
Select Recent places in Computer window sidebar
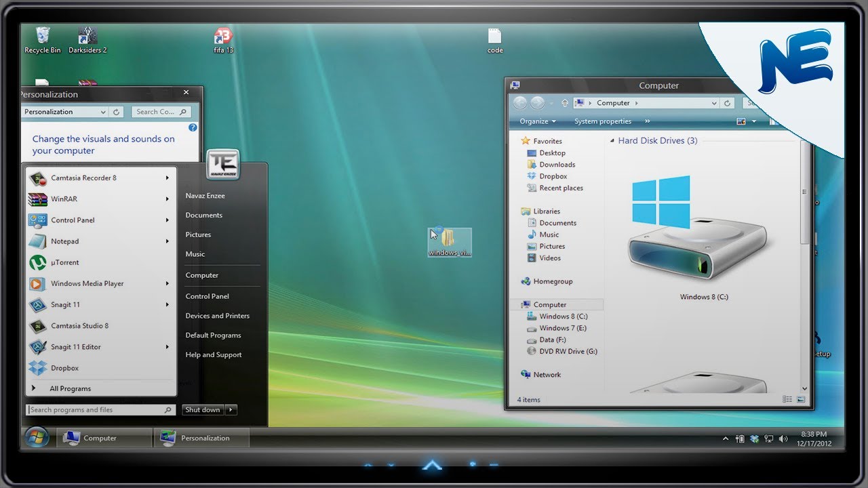561,188
